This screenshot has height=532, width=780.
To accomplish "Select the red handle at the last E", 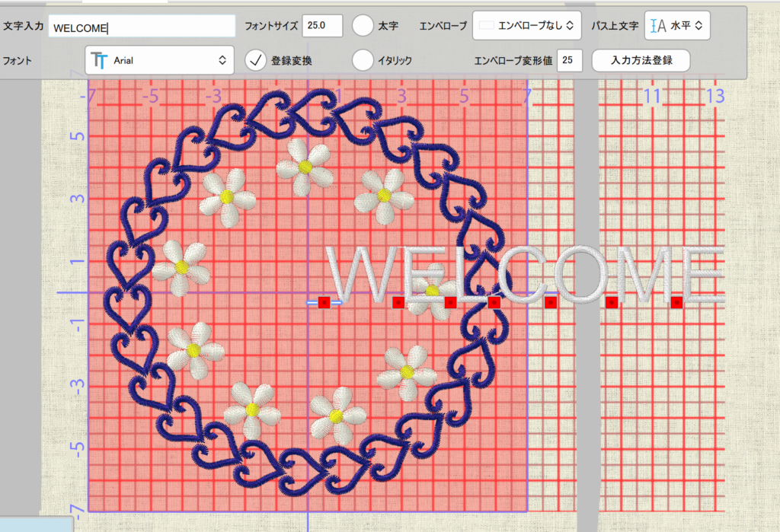I will point(677,302).
